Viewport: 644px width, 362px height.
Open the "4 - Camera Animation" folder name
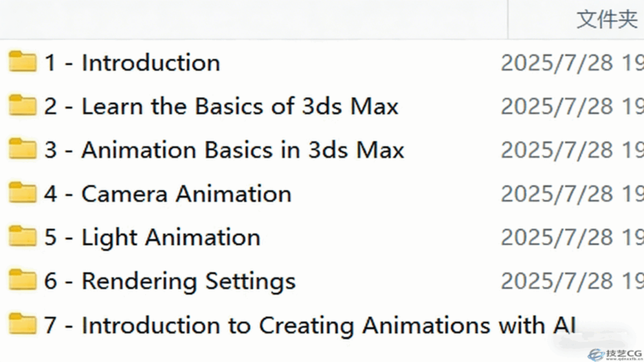coord(168,194)
